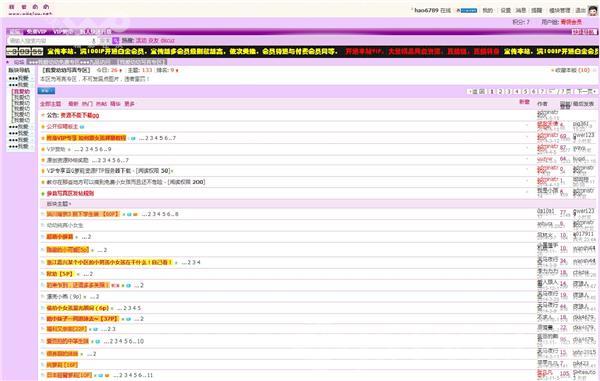Image resolution: width=600 pixels, height=381 pixels.
Task: Open 设置 settings in top bar
Action: (506, 11)
